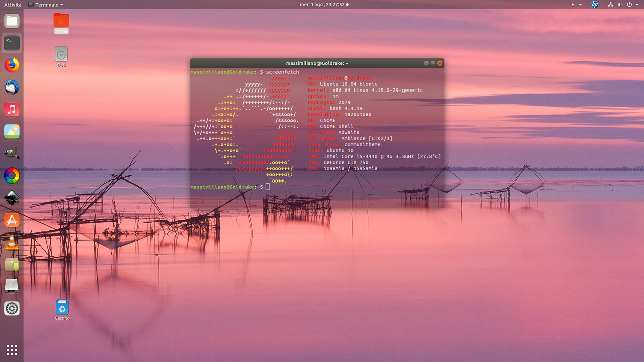The width and height of the screenshot is (644, 362).
Task: Click the Shell: bash 4.4.19 line
Action: point(335,109)
